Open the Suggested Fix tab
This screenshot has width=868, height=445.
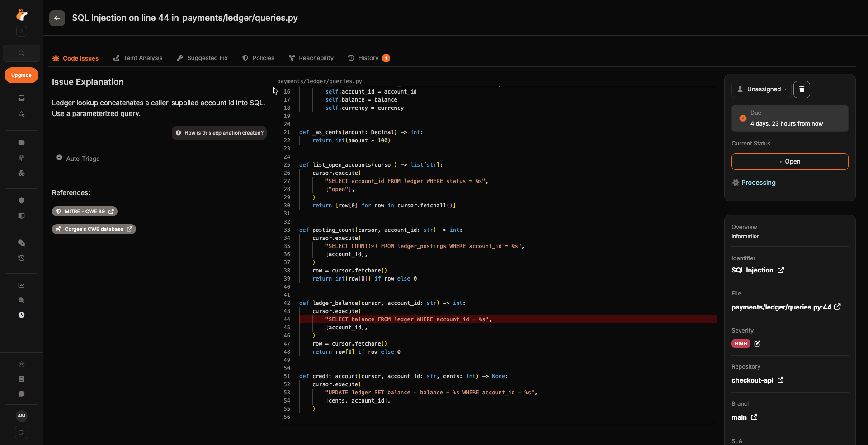pyautogui.click(x=202, y=58)
